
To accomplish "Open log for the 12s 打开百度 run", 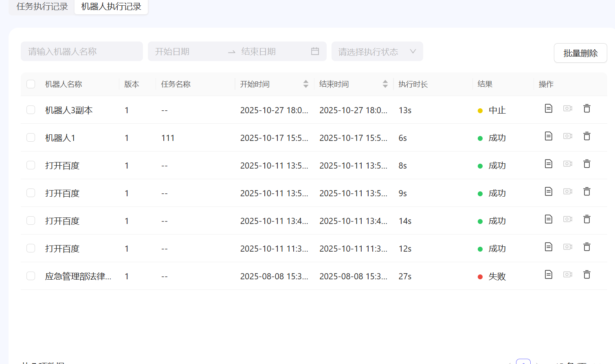I will (x=548, y=247).
